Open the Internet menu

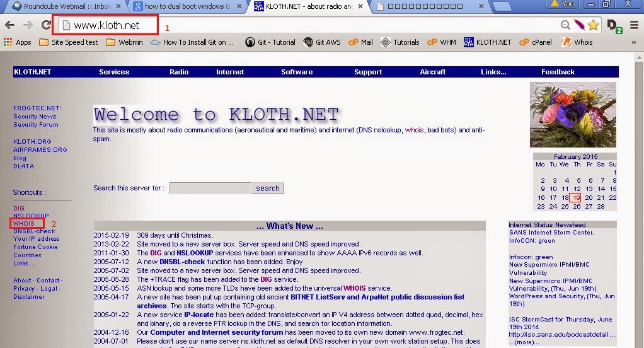click(x=230, y=72)
